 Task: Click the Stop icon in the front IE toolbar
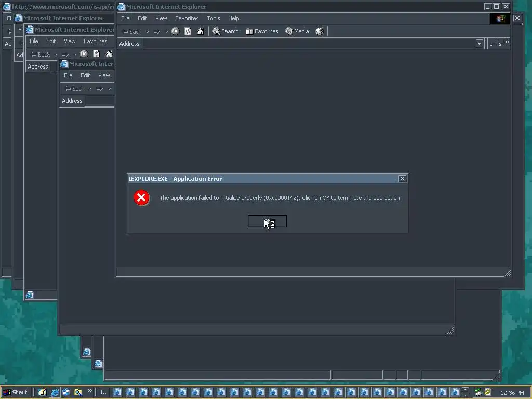click(175, 31)
